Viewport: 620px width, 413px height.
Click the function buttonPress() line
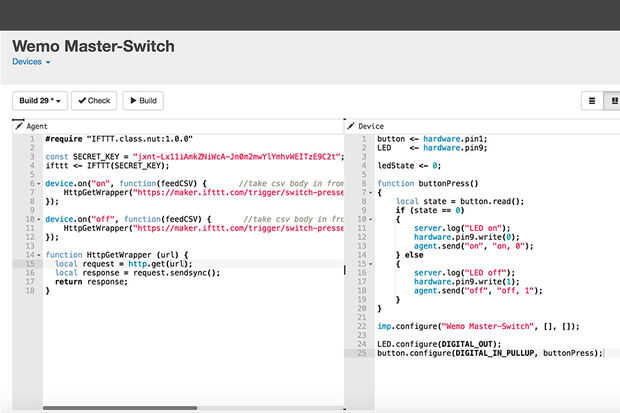tap(428, 184)
